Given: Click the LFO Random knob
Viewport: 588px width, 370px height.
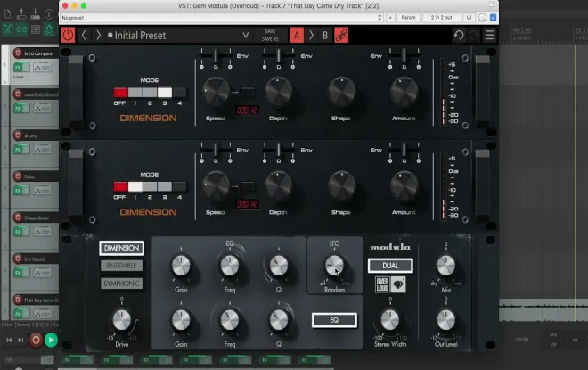Looking at the screenshot, I should (x=334, y=266).
